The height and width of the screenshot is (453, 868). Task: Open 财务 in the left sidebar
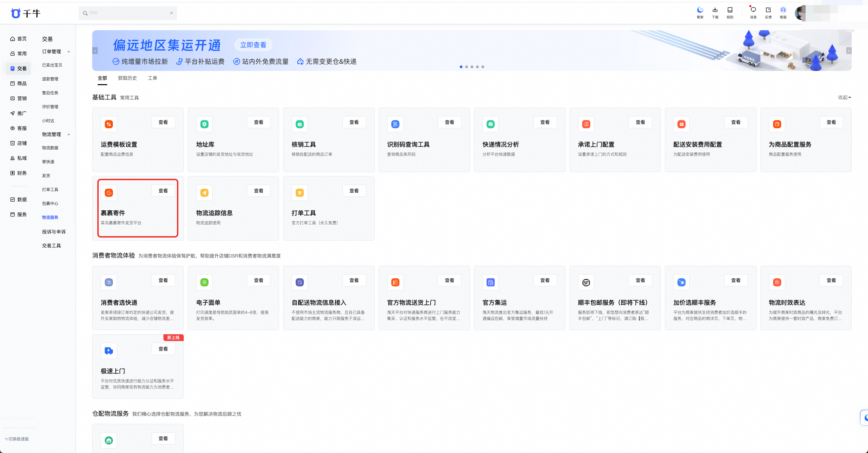tap(18, 173)
